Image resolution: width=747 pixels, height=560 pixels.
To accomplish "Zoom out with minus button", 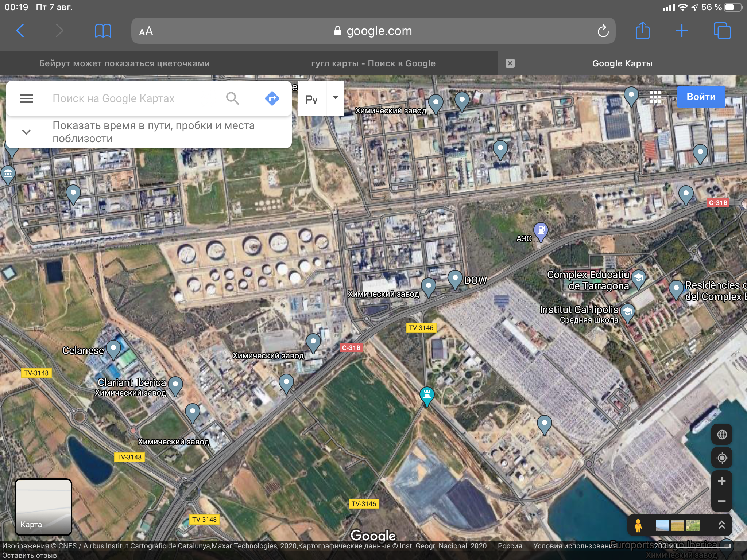I will [721, 502].
